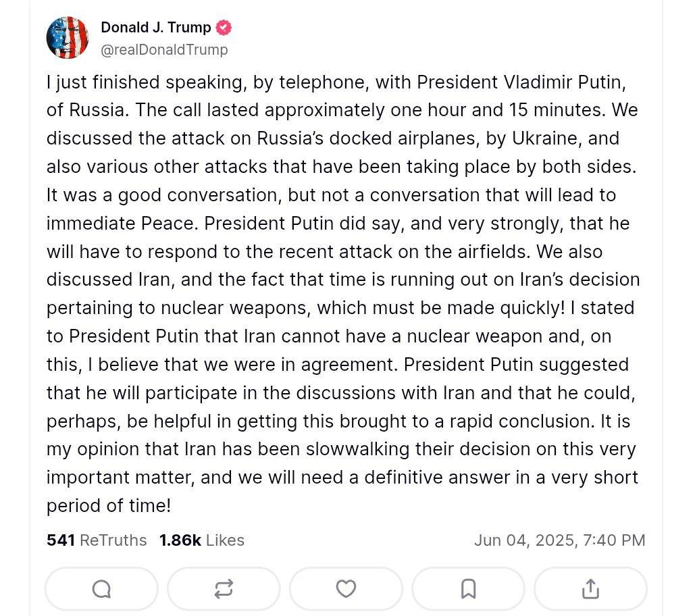Click the @realDonaldTrump handle
695x616 pixels.
click(164, 49)
